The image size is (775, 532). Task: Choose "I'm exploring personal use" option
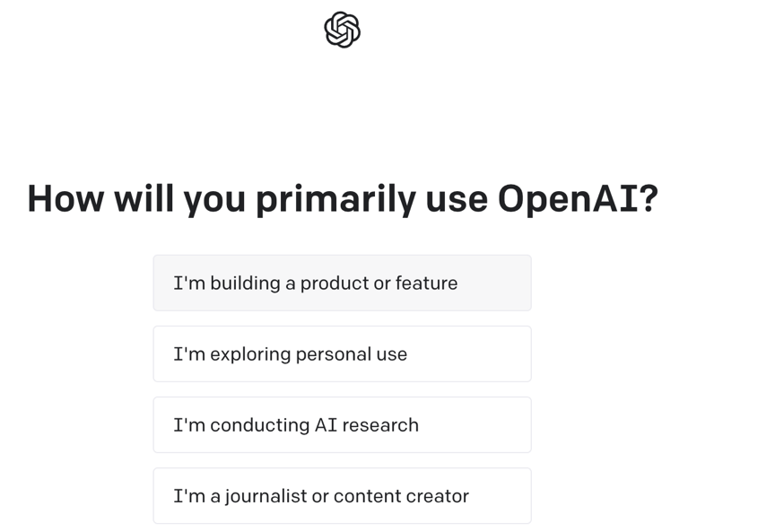pyautogui.click(x=342, y=353)
